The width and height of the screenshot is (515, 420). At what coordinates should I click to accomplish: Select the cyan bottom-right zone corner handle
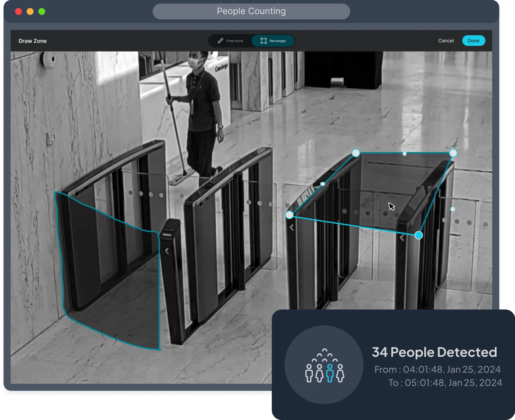point(418,235)
